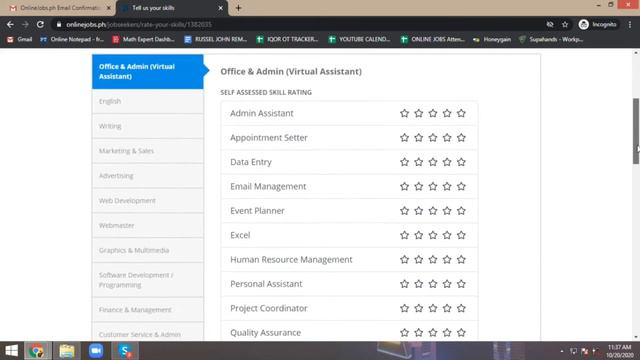The height and width of the screenshot is (360, 640).
Task: Open the Windows Start menu
Action: (11, 351)
